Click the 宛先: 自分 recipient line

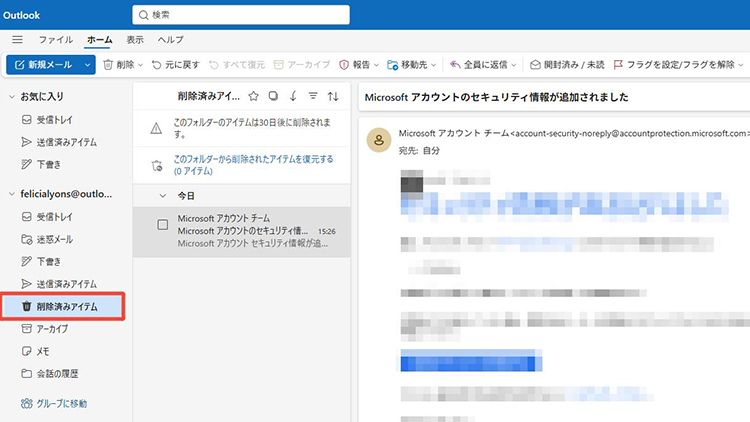[419, 151]
